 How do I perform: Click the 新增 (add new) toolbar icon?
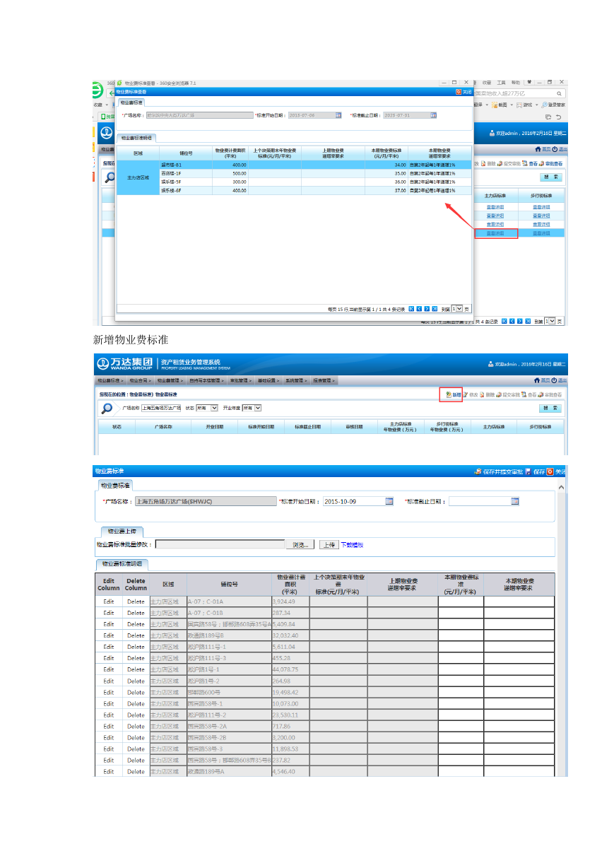(449, 394)
